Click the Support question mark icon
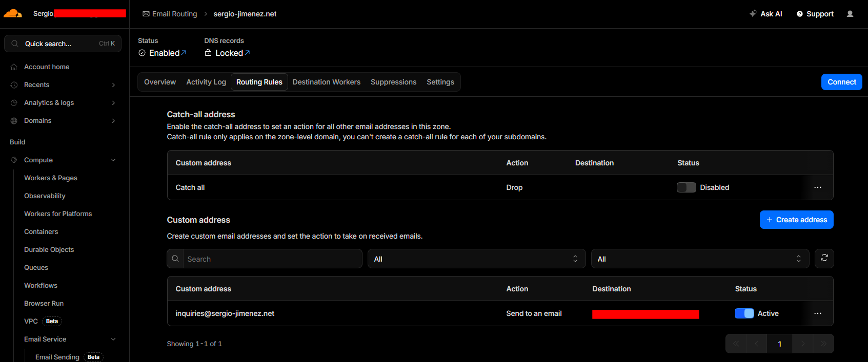 click(x=800, y=14)
